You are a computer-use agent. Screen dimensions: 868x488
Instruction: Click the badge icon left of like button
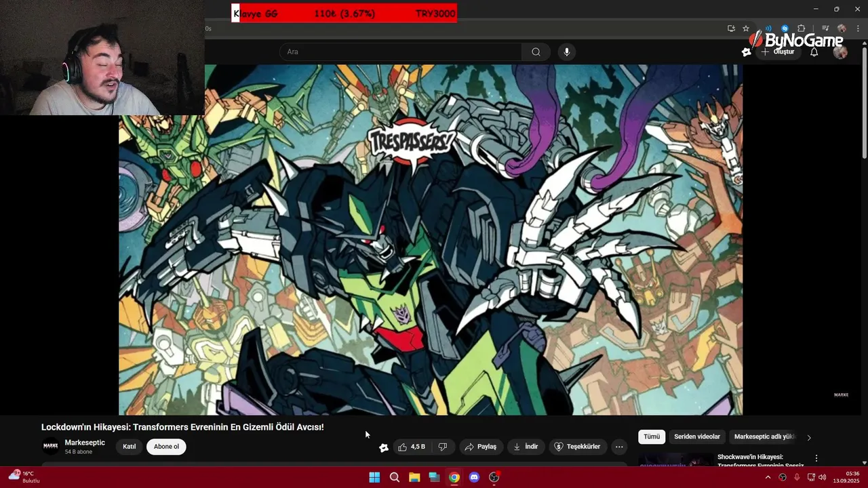point(384,447)
